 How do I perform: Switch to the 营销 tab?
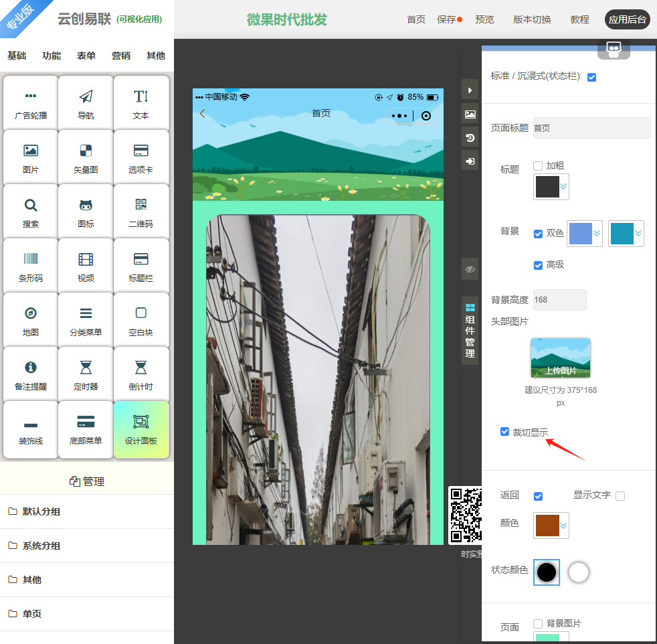[x=121, y=56]
